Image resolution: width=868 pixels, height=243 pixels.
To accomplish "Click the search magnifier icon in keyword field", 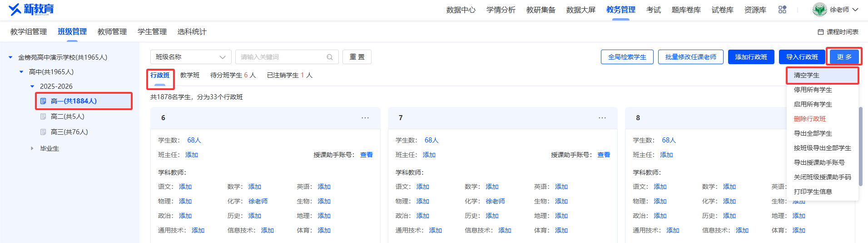I will point(330,57).
